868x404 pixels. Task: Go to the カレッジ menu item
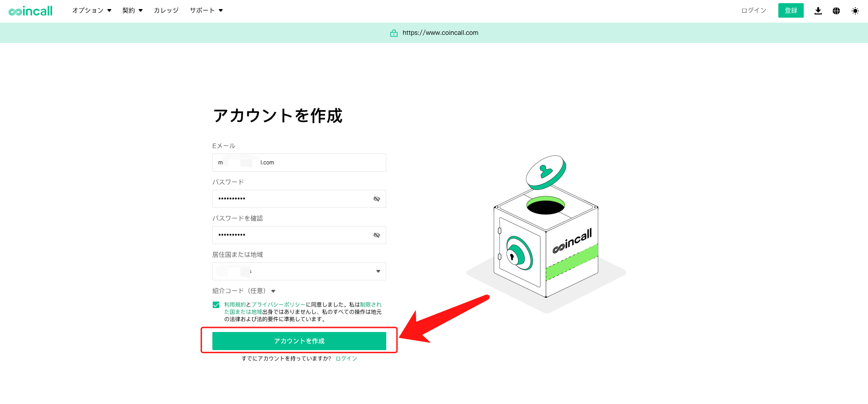pos(166,10)
